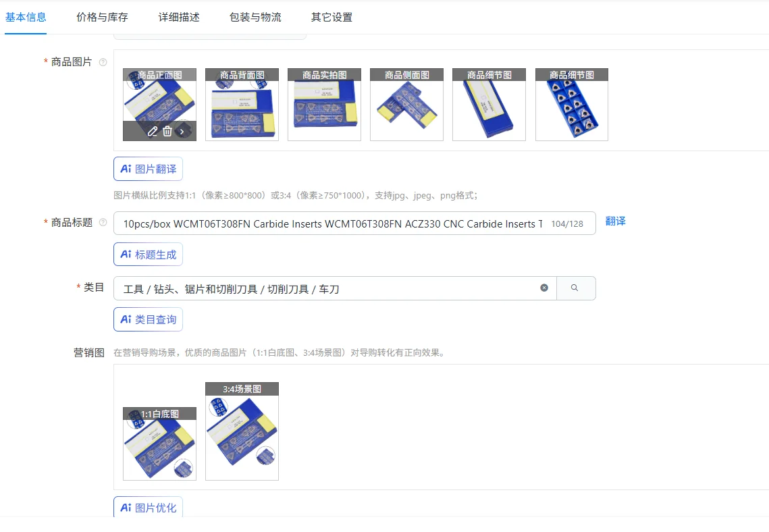769x532 pixels.
Task: Select the 1:1白底图 marketing thumbnail
Action: 159,444
